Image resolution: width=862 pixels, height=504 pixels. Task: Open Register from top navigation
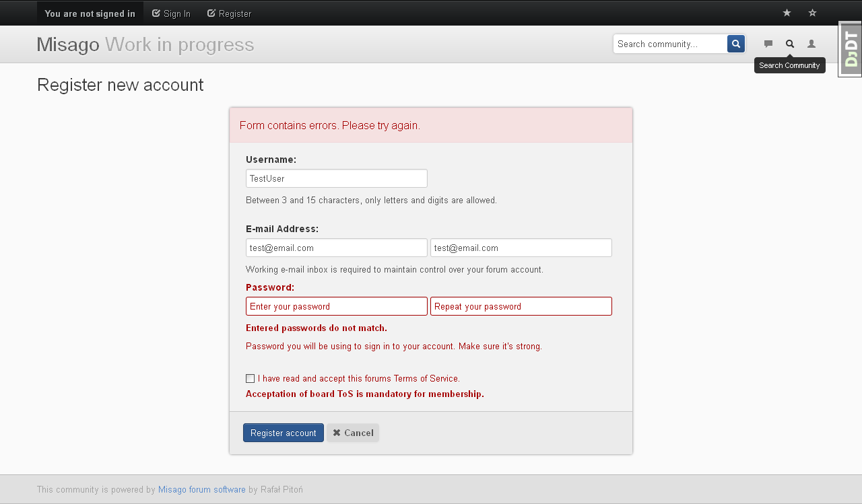tap(229, 13)
